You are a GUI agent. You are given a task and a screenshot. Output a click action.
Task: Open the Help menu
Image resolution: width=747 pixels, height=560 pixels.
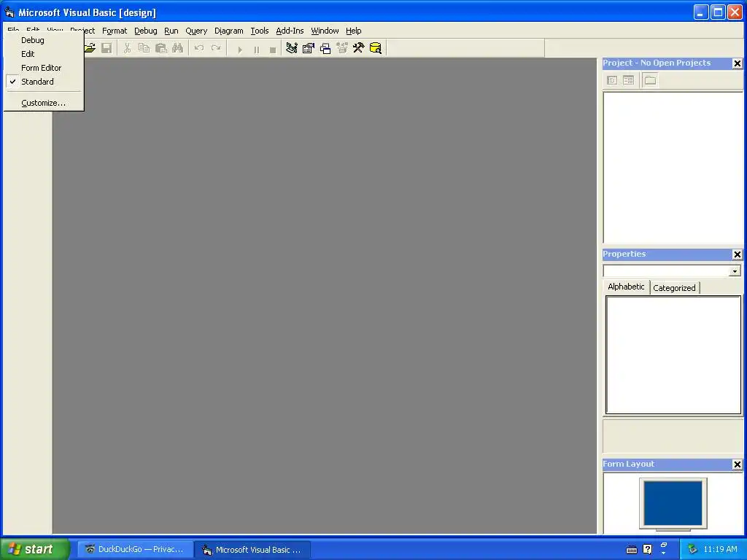(354, 31)
